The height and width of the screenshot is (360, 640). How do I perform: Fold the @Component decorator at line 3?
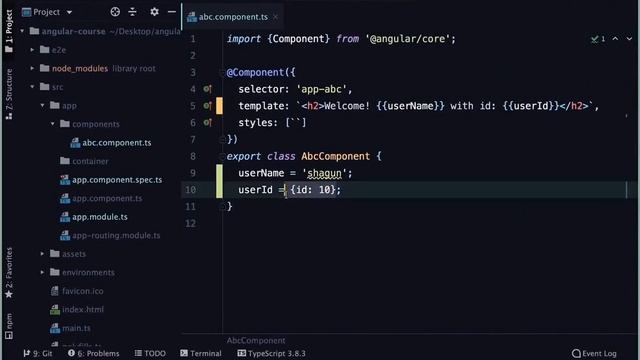[222, 73]
